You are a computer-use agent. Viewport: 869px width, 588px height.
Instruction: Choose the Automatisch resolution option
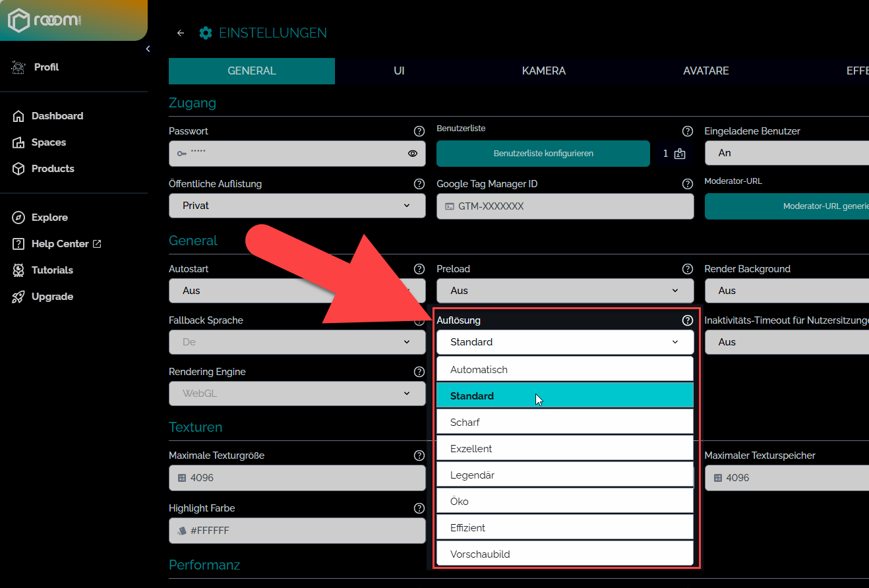[x=564, y=370]
